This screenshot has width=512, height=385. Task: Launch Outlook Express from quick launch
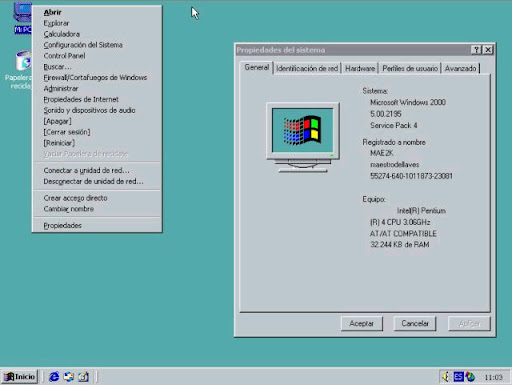pyautogui.click(x=69, y=377)
